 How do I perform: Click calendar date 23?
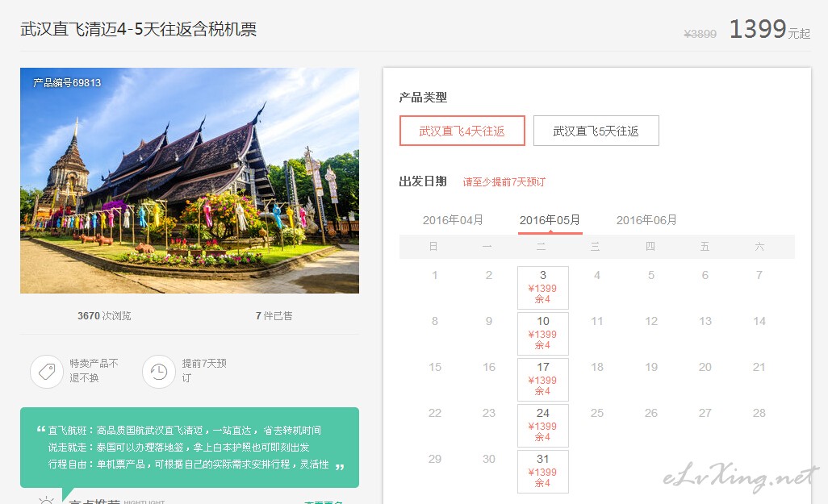click(x=489, y=413)
